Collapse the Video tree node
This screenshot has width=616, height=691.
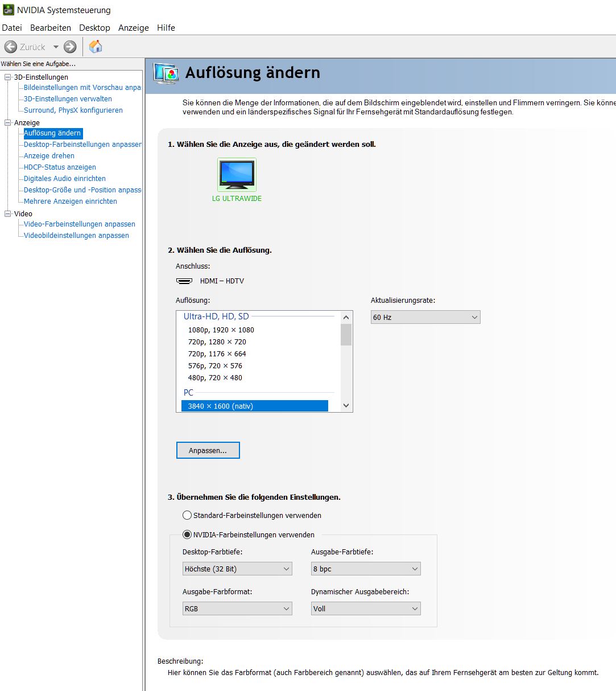(8, 213)
